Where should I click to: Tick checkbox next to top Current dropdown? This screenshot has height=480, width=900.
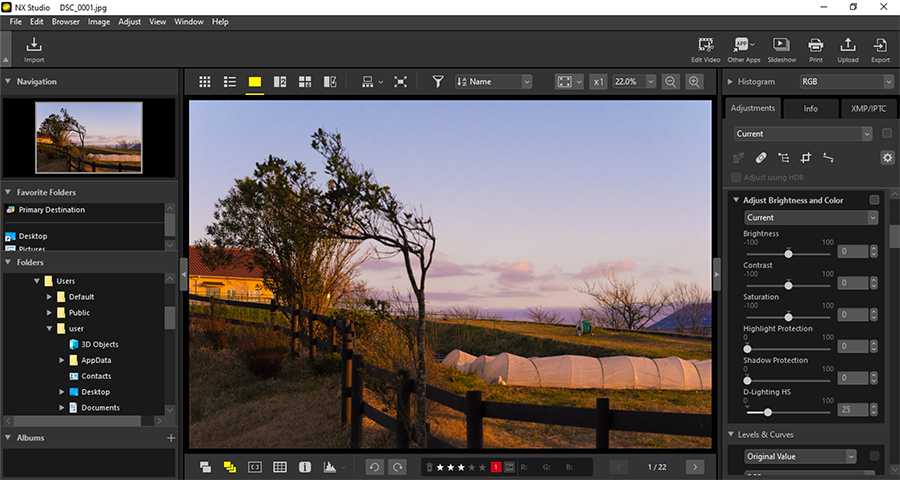tap(887, 133)
